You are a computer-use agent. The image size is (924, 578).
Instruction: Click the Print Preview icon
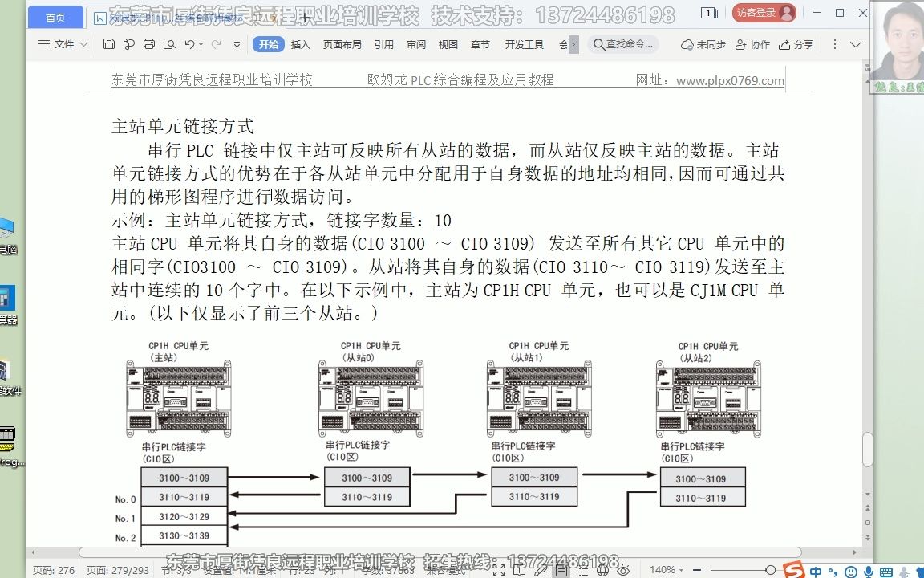170,44
